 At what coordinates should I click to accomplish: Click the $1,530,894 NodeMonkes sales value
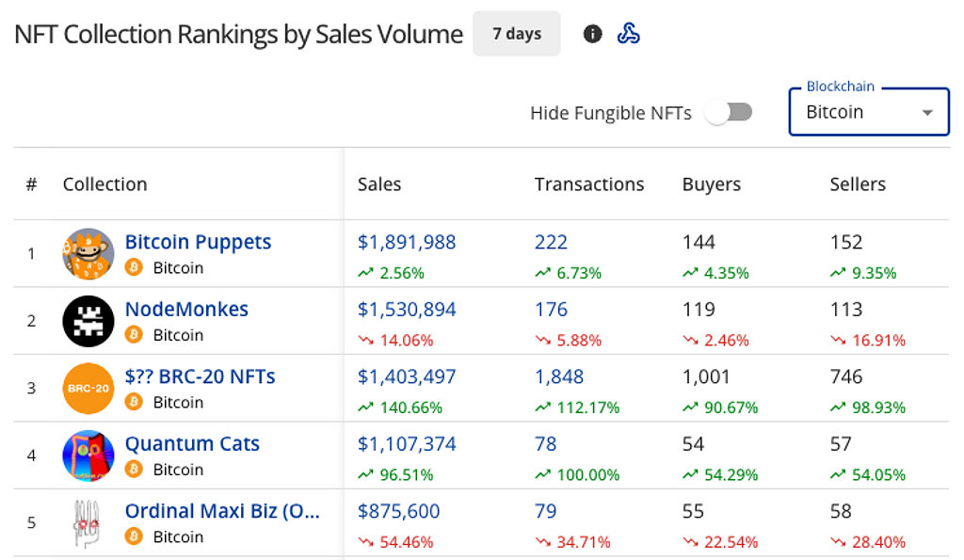pos(407,309)
